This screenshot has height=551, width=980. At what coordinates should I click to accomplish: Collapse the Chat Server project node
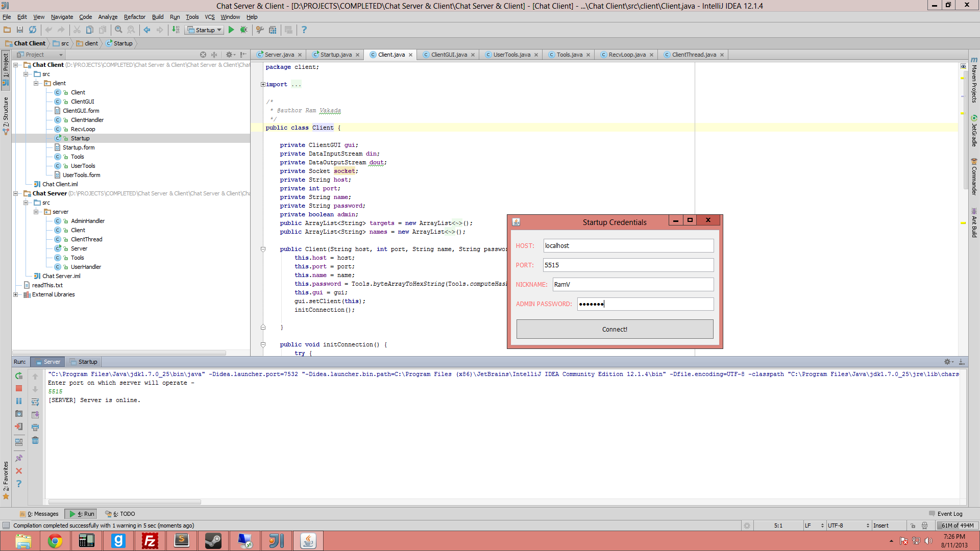pyautogui.click(x=16, y=193)
